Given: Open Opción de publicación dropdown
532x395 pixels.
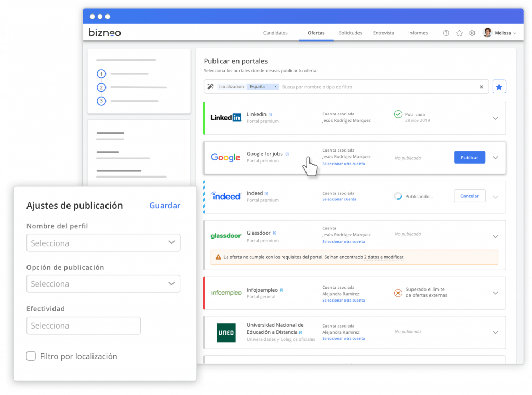Looking at the screenshot, I should point(103,284).
